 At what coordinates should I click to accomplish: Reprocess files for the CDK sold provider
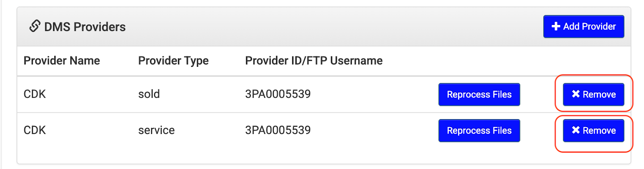[479, 95]
